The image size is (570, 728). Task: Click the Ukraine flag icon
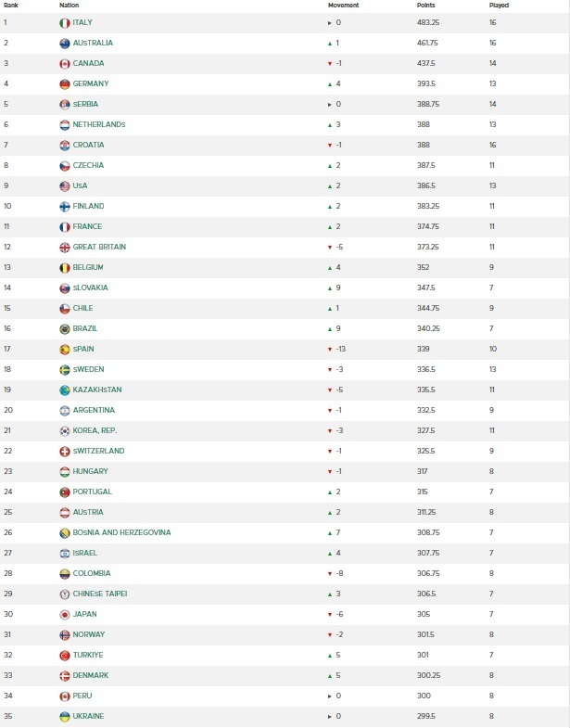click(x=64, y=716)
